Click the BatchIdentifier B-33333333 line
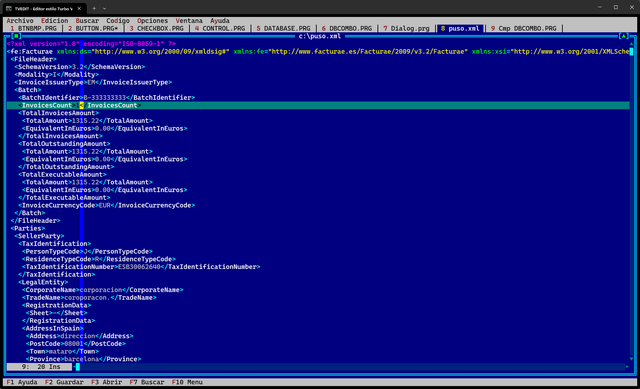Viewport: 640px width, 389px height. 106,98
